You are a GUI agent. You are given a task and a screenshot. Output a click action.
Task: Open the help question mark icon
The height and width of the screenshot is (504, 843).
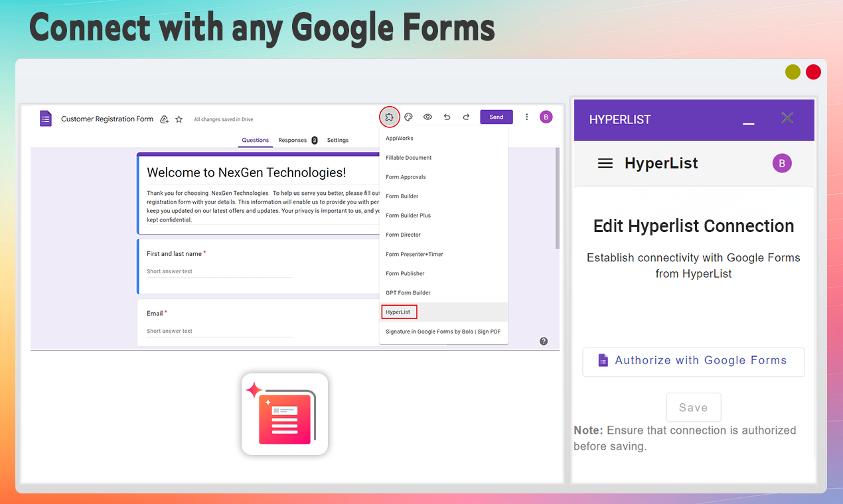pyautogui.click(x=544, y=341)
